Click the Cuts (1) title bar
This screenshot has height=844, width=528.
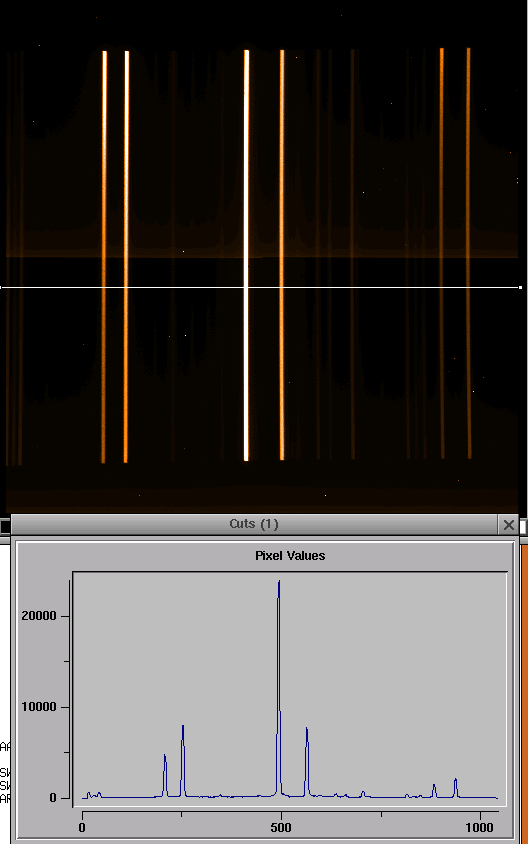point(254,524)
